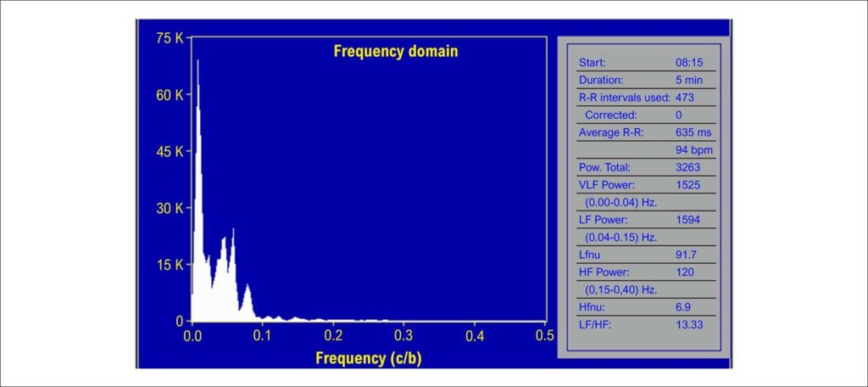Click the (0.04-0.15) Hz. range text
The image size is (868, 387).
pos(620,238)
